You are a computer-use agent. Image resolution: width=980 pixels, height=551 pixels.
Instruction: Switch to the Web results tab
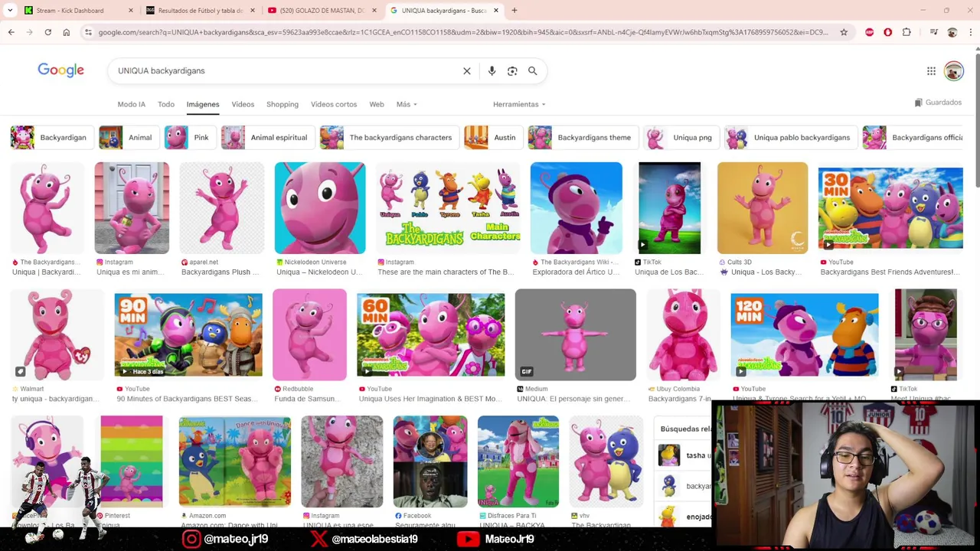(x=377, y=104)
